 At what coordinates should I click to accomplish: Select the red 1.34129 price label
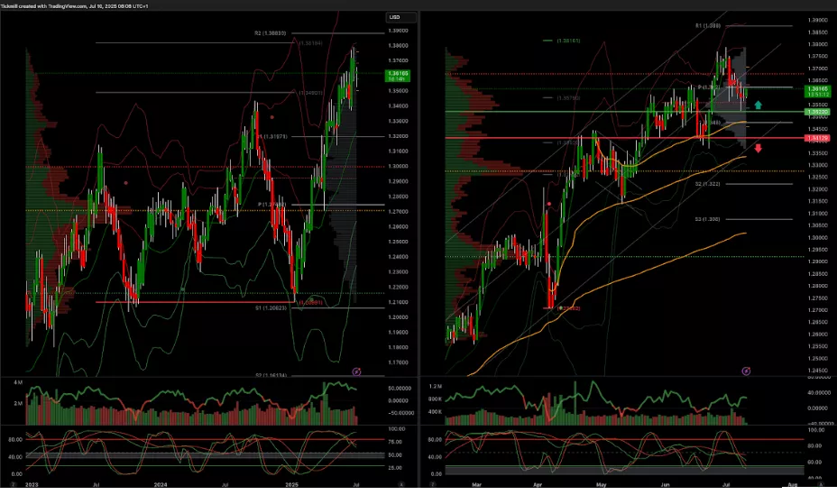(819, 138)
